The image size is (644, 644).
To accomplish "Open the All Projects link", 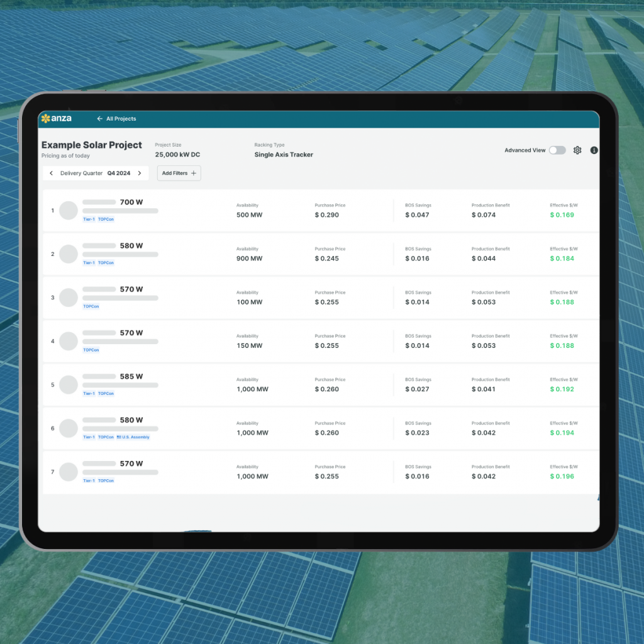I will click(x=121, y=119).
